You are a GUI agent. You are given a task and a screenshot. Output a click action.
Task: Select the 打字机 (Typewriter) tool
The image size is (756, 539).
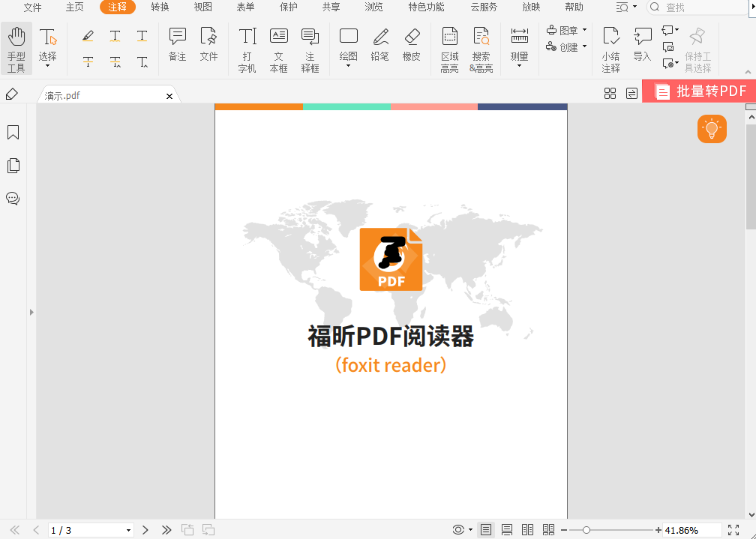(247, 48)
